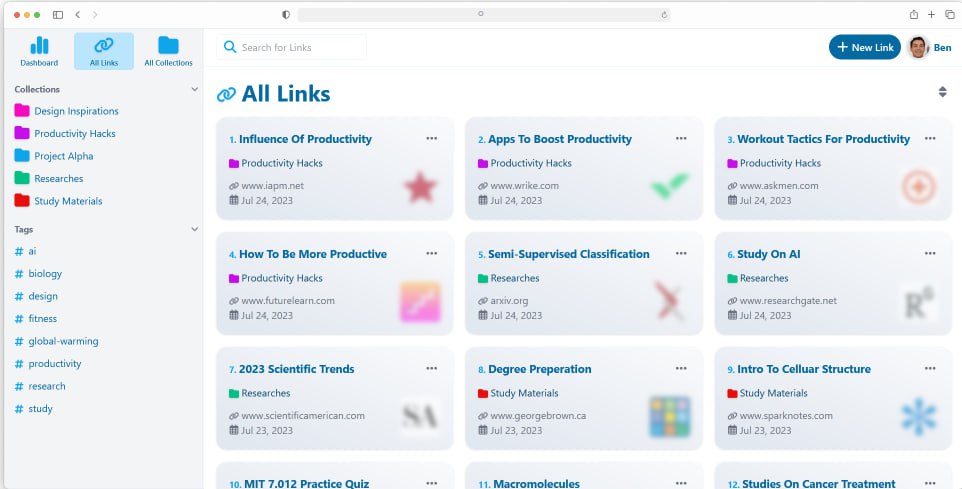The image size is (962, 489).
Task: Open options menu for Study On AI
Action: [x=930, y=254]
